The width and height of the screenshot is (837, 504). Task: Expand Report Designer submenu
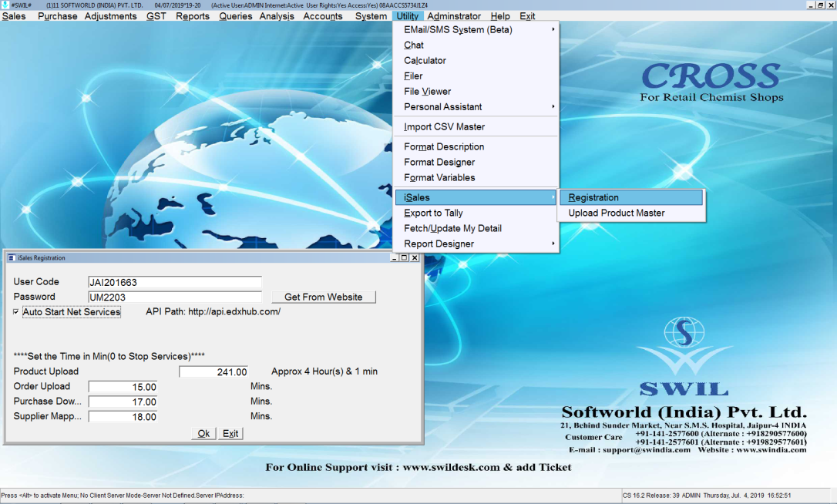[476, 244]
